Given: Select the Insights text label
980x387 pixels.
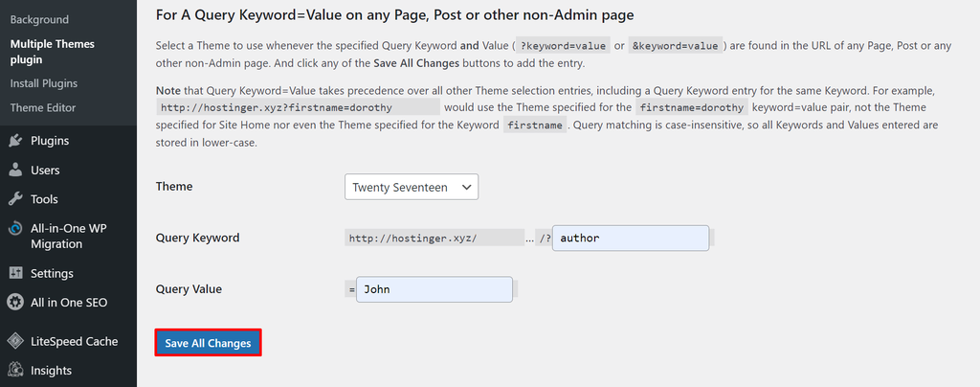Looking at the screenshot, I should coord(51,371).
